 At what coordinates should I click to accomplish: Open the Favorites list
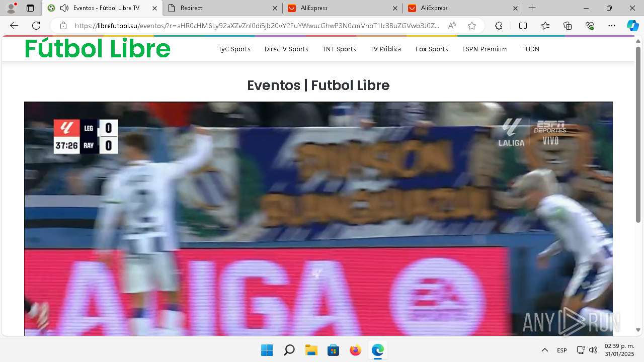point(545,26)
